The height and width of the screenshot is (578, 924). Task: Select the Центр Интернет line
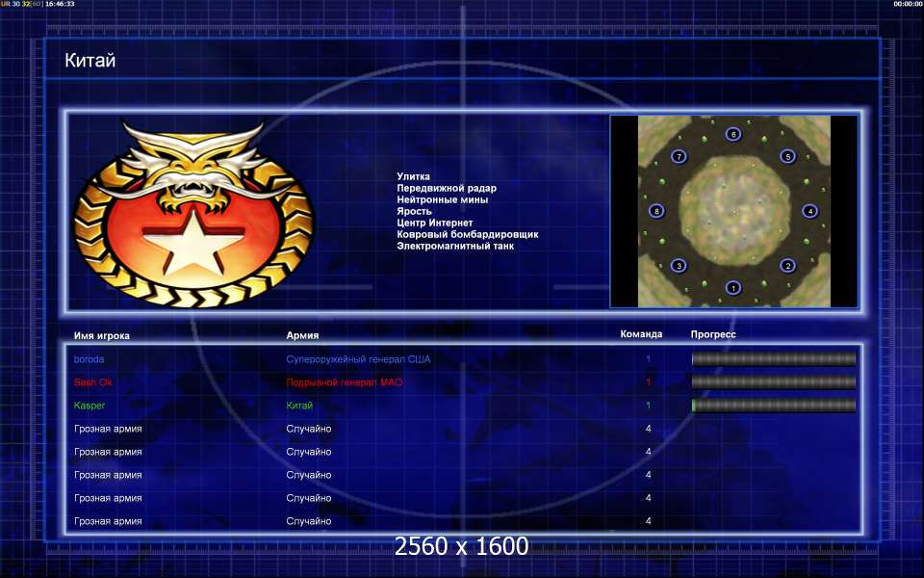click(x=435, y=223)
